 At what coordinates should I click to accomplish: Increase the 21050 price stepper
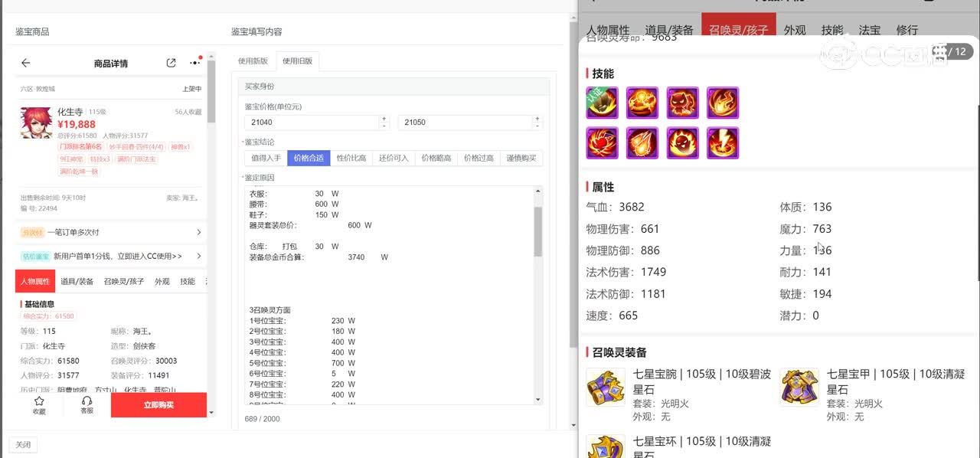tap(537, 119)
